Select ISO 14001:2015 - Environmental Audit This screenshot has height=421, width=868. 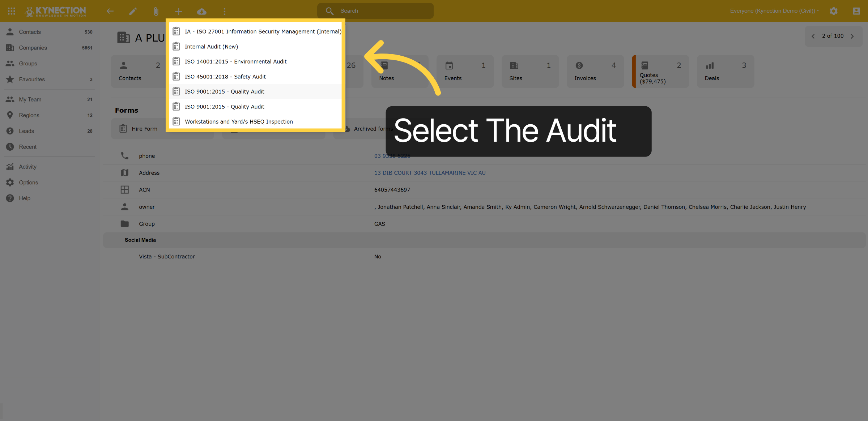[255, 61]
